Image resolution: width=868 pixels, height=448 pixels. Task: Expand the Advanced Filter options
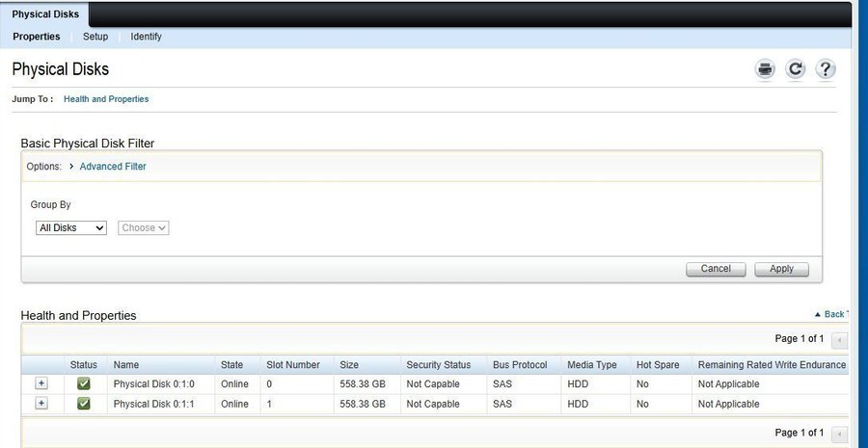[x=112, y=167]
